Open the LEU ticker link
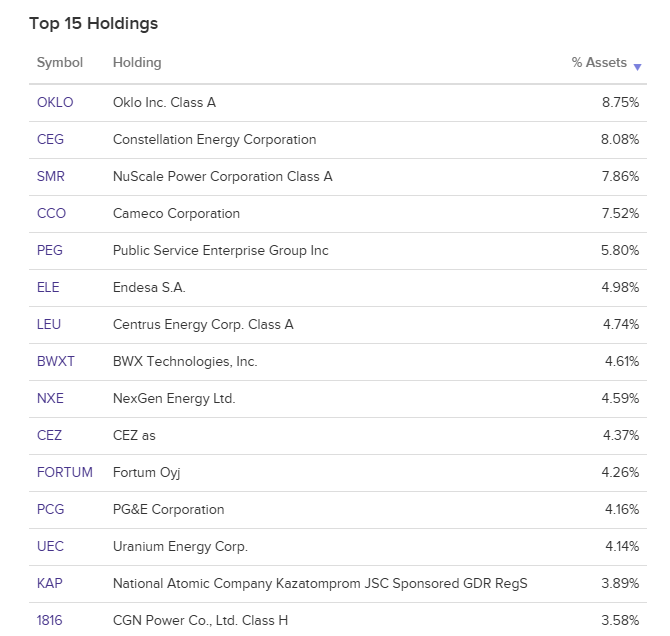 point(49,324)
